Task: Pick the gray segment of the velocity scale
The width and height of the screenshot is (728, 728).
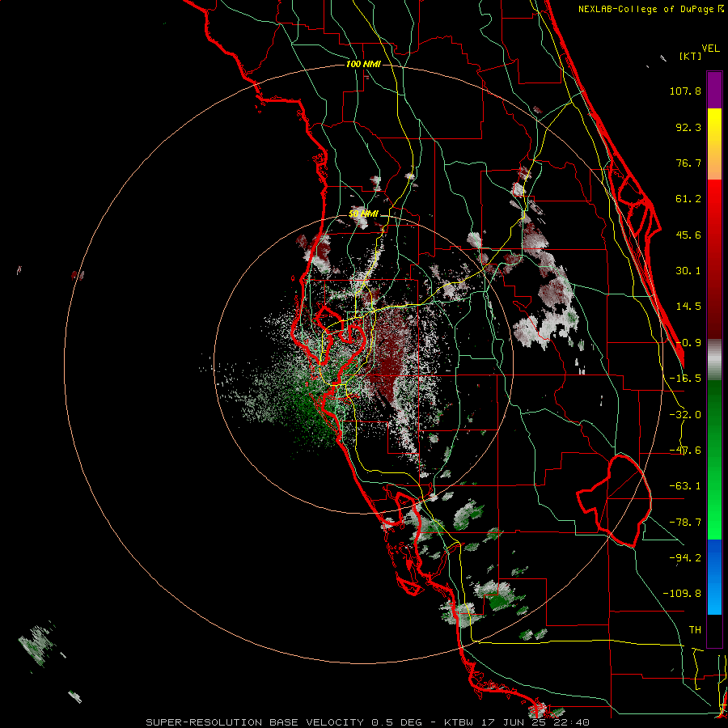Action: [714, 360]
